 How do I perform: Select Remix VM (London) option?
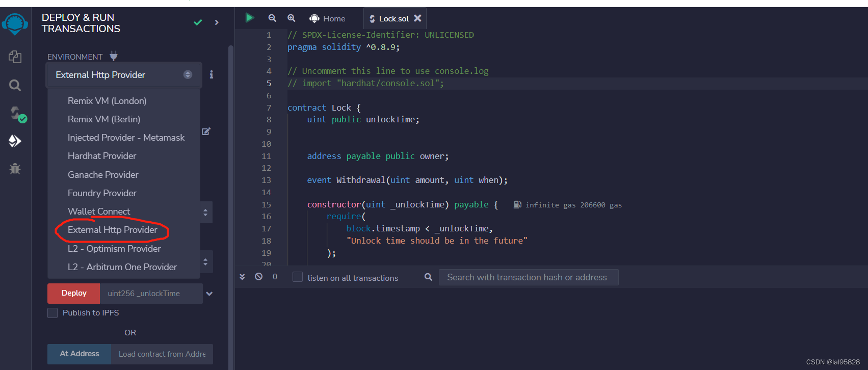point(107,101)
